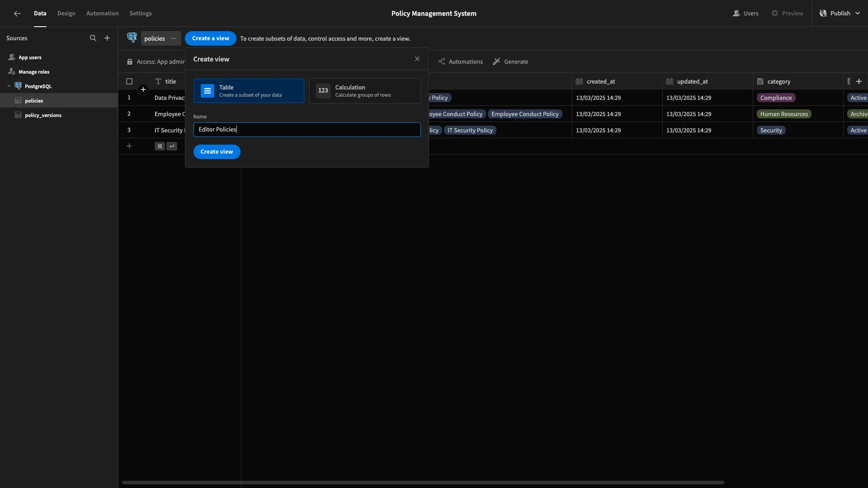Image resolution: width=868 pixels, height=488 pixels.
Task: Open the policies tab options menu
Action: click(x=174, y=38)
